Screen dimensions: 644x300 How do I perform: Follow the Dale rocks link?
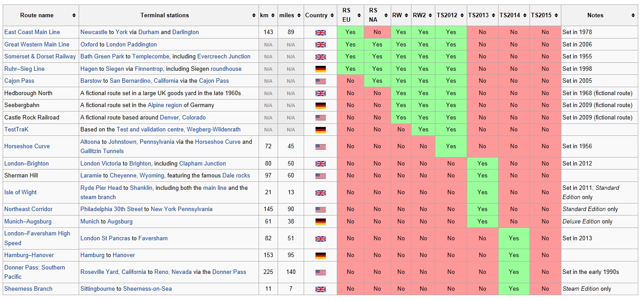[236, 175]
